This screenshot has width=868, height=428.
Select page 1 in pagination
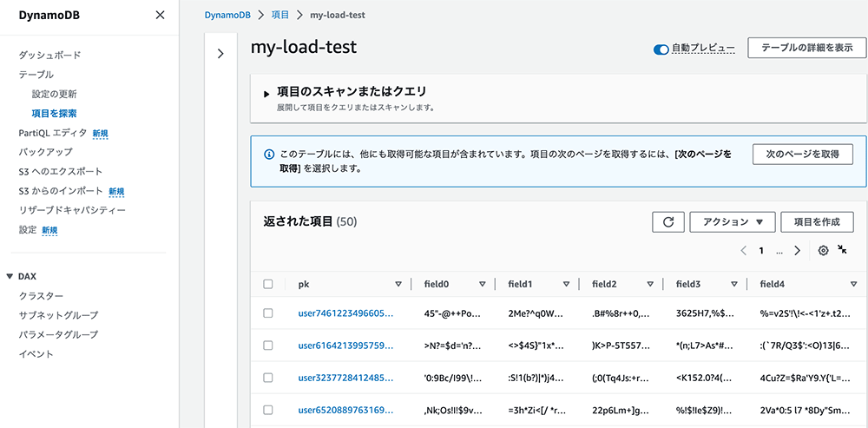pos(761,250)
